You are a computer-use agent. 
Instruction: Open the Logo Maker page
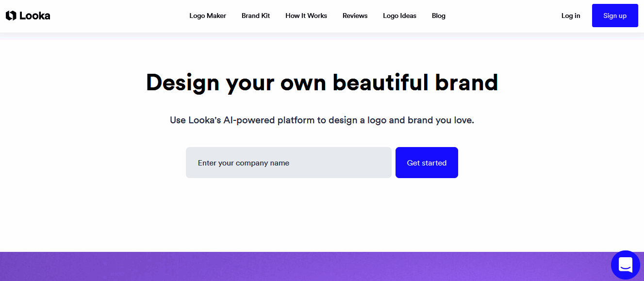208,16
